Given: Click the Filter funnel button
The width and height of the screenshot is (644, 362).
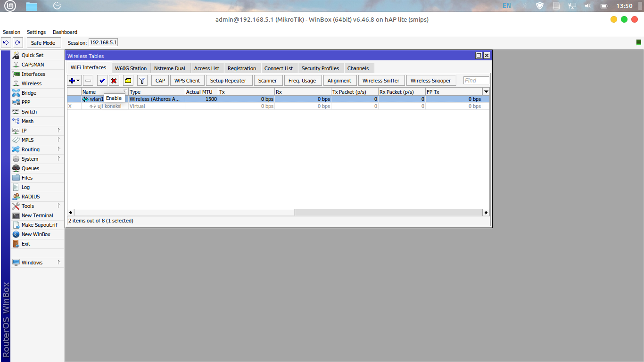Looking at the screenshot, I should pos(142,81).
